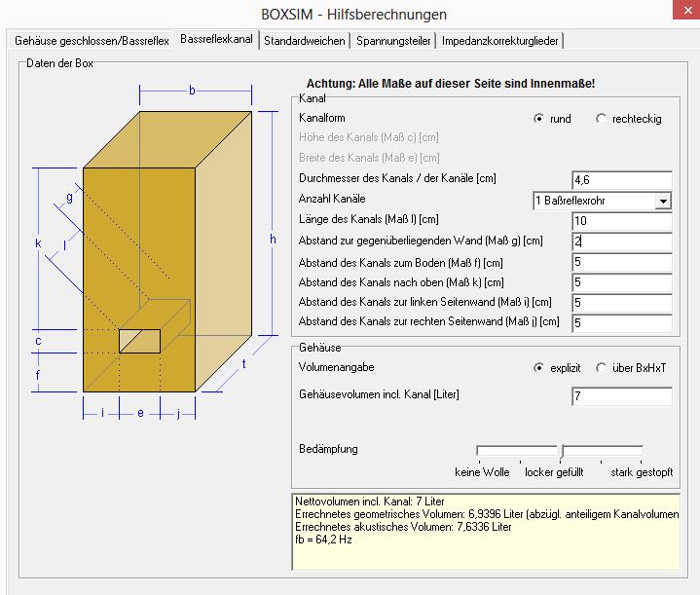Click the Durchmesser des Kanals field
700x595 pixels.
(x=622, y=180)
